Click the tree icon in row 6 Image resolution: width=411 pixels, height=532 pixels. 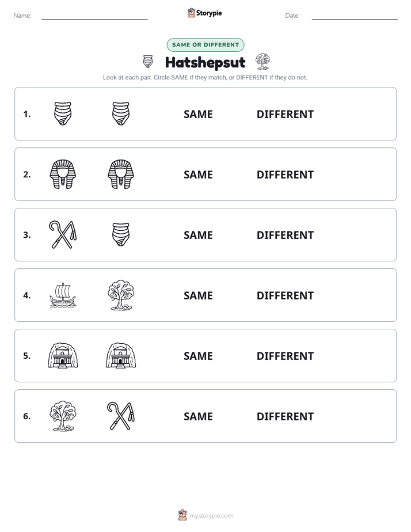[x=63, y=416]
